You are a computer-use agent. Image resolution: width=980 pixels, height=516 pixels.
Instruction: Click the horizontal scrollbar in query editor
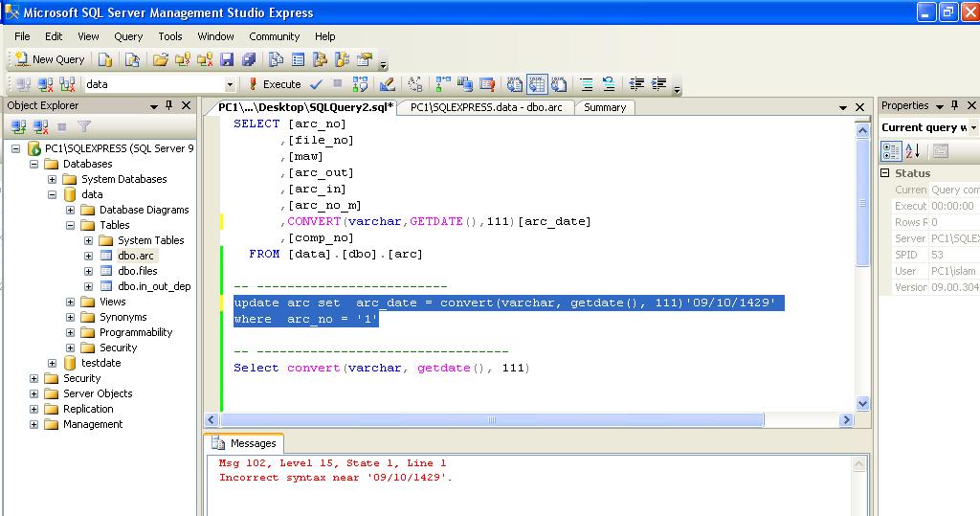tap(492, 419)
